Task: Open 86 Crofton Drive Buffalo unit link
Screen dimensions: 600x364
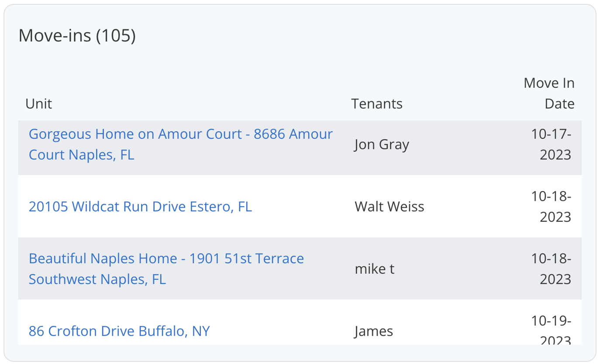Action: pyautogui.click(x=119, y=331)
